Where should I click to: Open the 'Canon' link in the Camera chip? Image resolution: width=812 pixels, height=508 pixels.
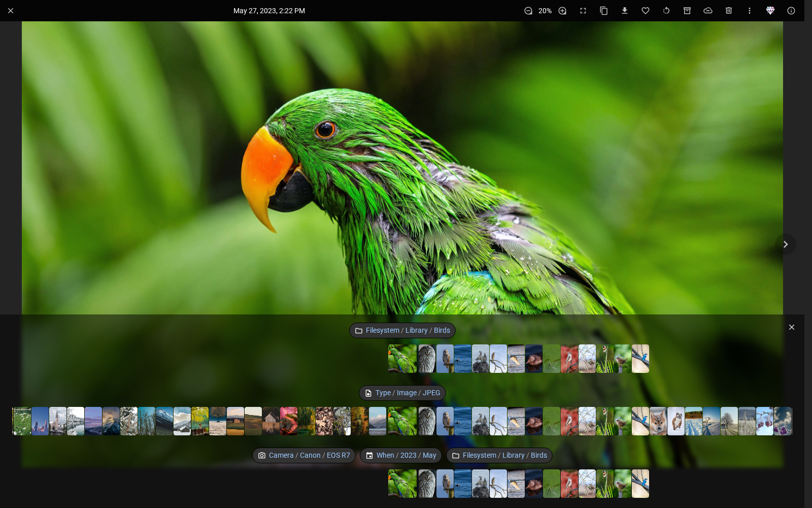tap(310, 456)
